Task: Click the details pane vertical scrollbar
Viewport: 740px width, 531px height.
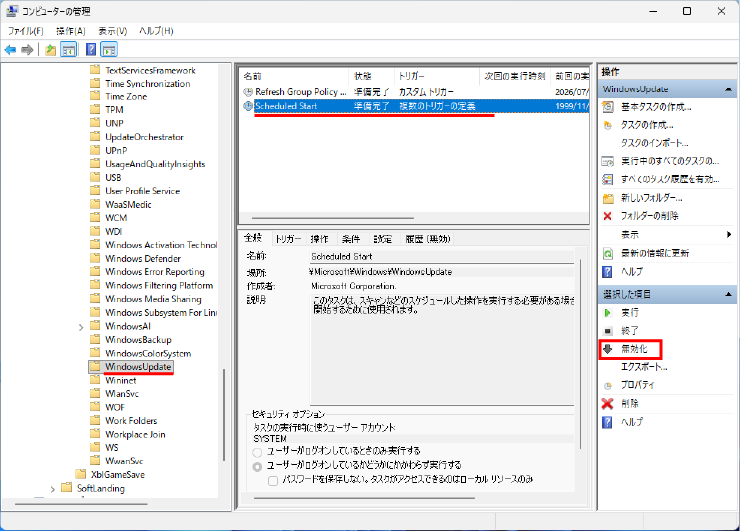Action: tap(581, 354)
